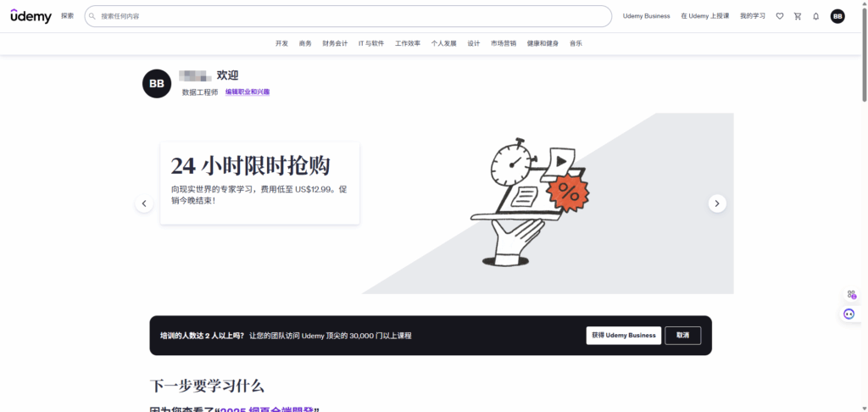868x412 pixels.
Task: Click the 数据工程师 occupation text
Action: coord(200,92)
